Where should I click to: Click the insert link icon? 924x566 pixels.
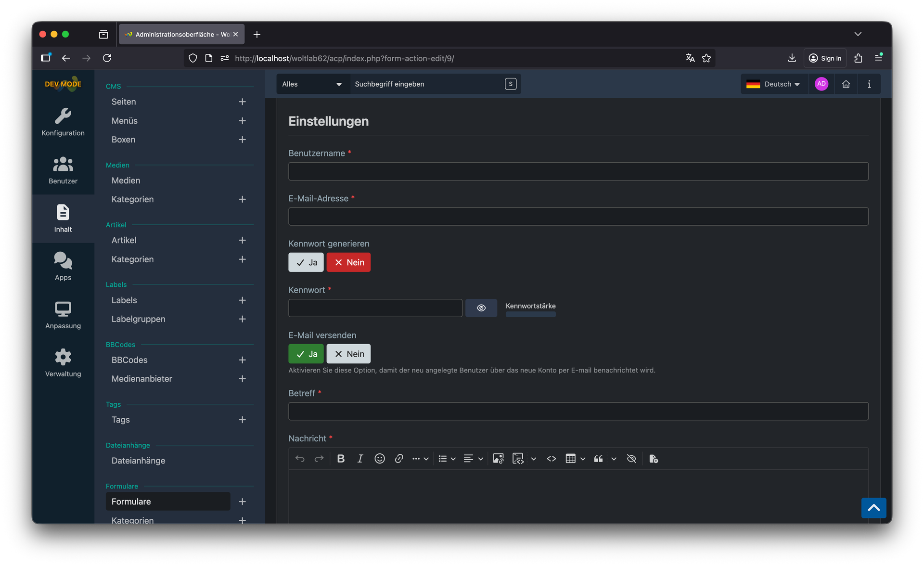click(x=398, y=459)
